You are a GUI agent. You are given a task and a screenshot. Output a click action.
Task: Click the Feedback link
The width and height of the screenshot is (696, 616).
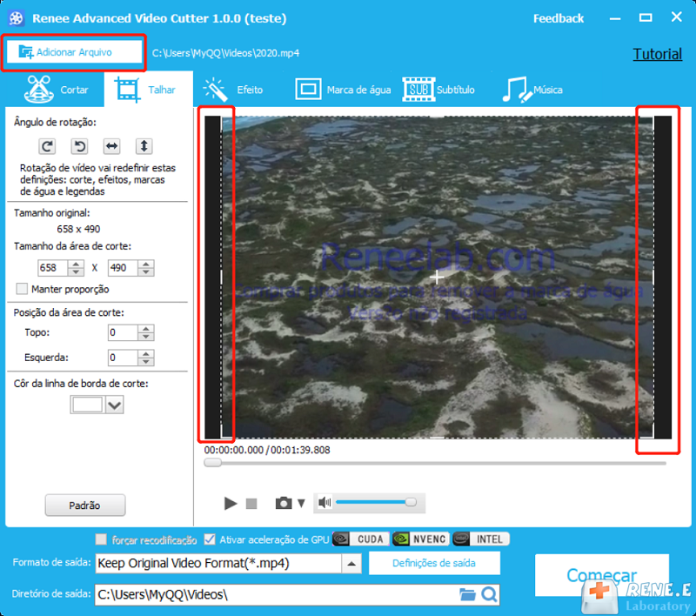(x=559, y=18)
